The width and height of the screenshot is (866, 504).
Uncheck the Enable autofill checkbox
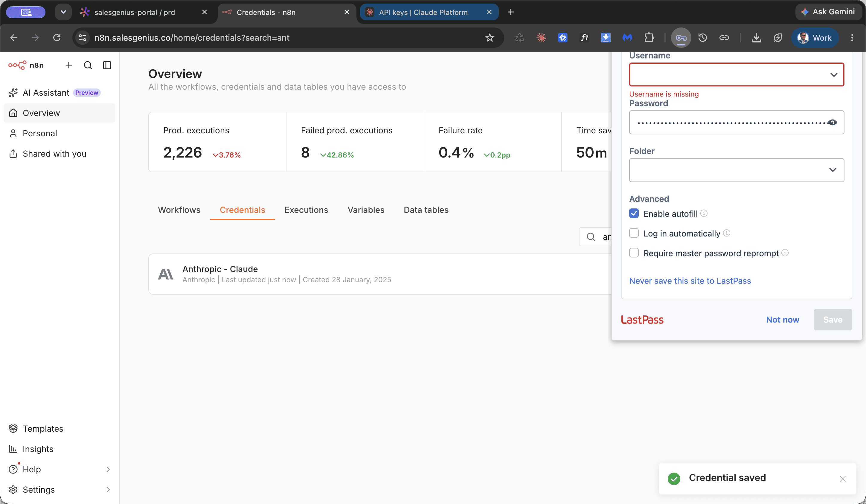pos(634,213)
